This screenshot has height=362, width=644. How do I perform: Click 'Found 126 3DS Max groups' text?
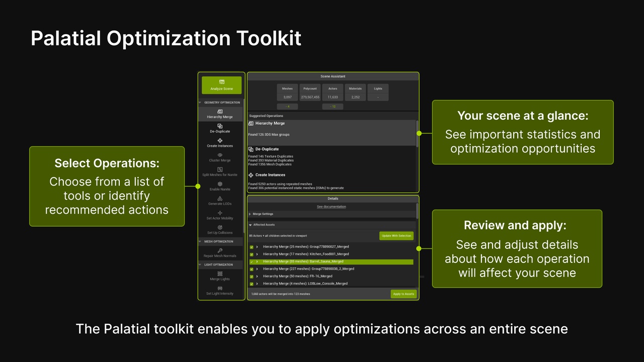point(269,135)
